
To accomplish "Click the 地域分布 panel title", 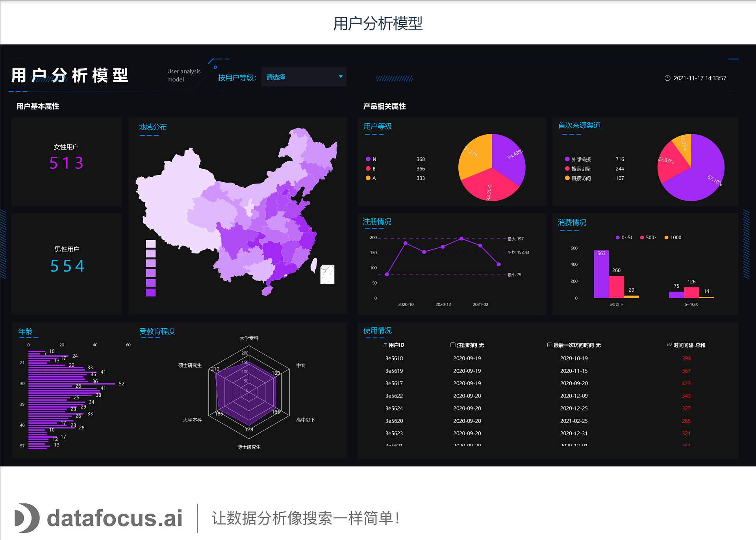I will point(153,127).
